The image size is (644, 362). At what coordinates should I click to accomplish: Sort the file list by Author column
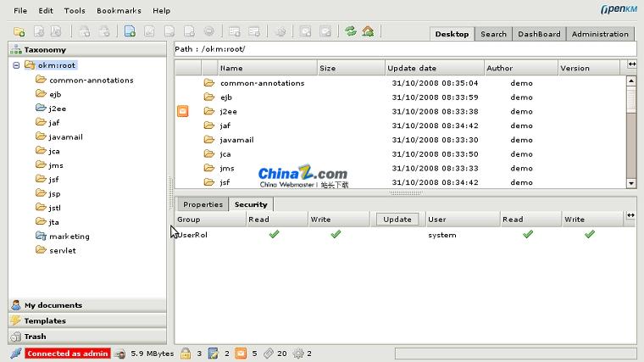click(x=521, y=68)
